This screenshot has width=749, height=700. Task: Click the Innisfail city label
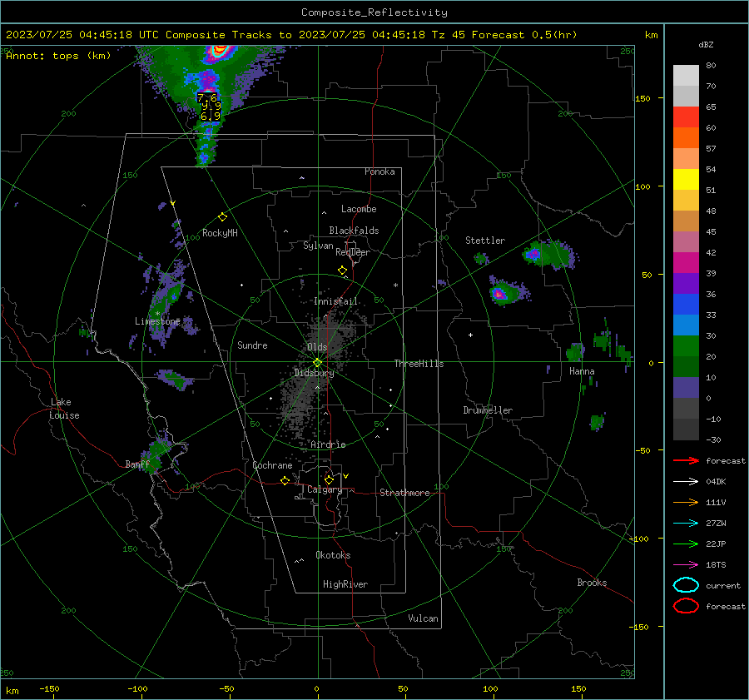(x=335, y=301)
